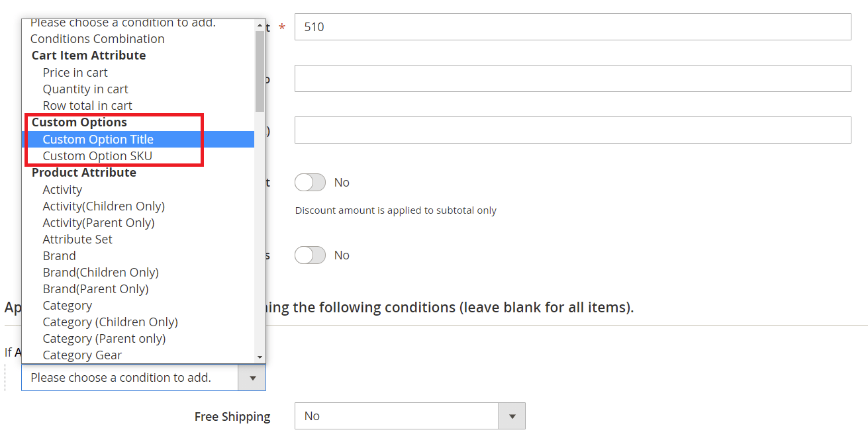Select the Attribute Set attribute
The width and height of the screenshot is (868, 444).
77,239
